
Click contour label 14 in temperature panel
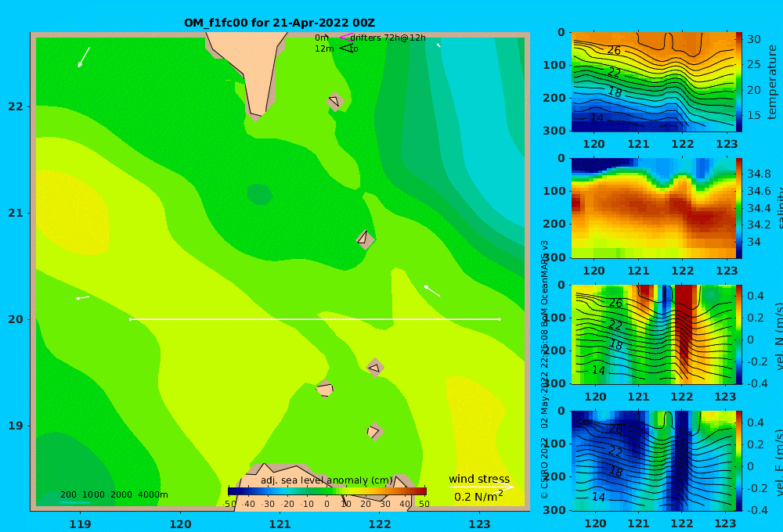click(x=597, y=118)
